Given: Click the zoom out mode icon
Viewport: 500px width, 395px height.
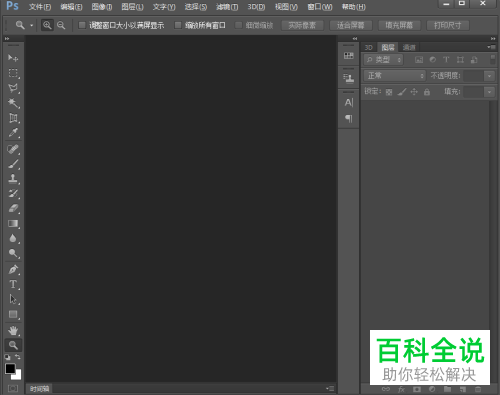Looking at the screenshot, I should [x=61, y=25].
